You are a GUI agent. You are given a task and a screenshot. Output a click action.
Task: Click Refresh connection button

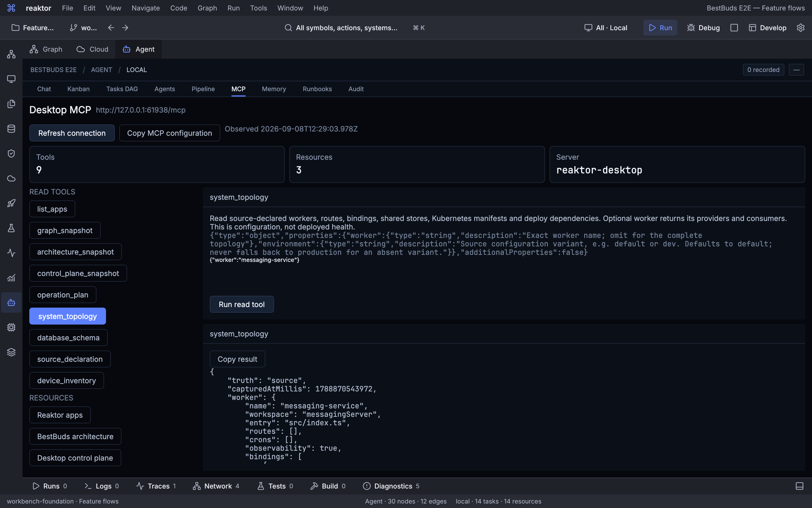tap(72, 133)
